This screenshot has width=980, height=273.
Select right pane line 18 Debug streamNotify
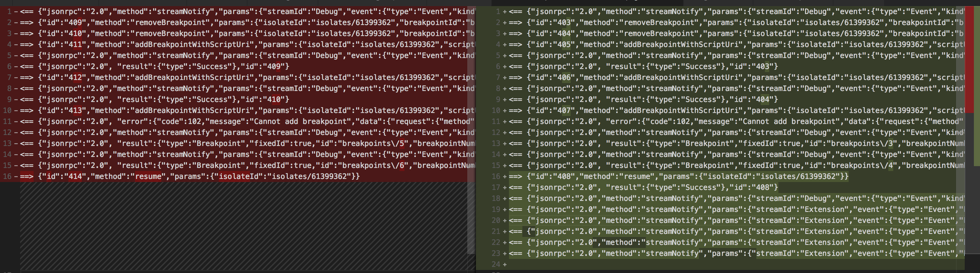point(737,199)
